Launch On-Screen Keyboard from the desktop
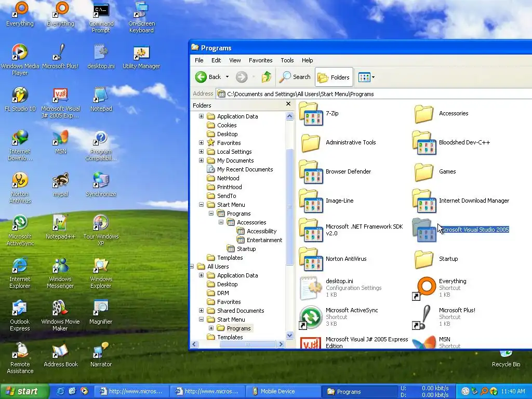 point(141,17)
